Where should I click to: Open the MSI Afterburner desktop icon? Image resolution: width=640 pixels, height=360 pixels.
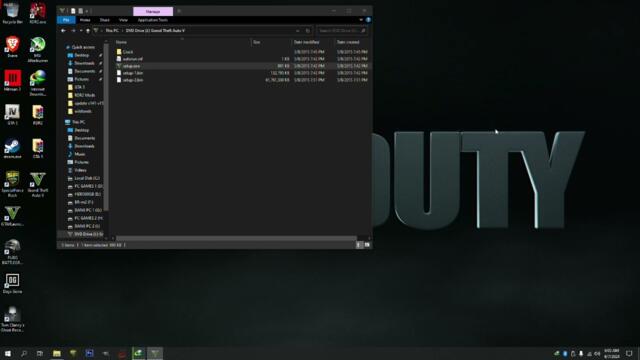click(38, 49)
